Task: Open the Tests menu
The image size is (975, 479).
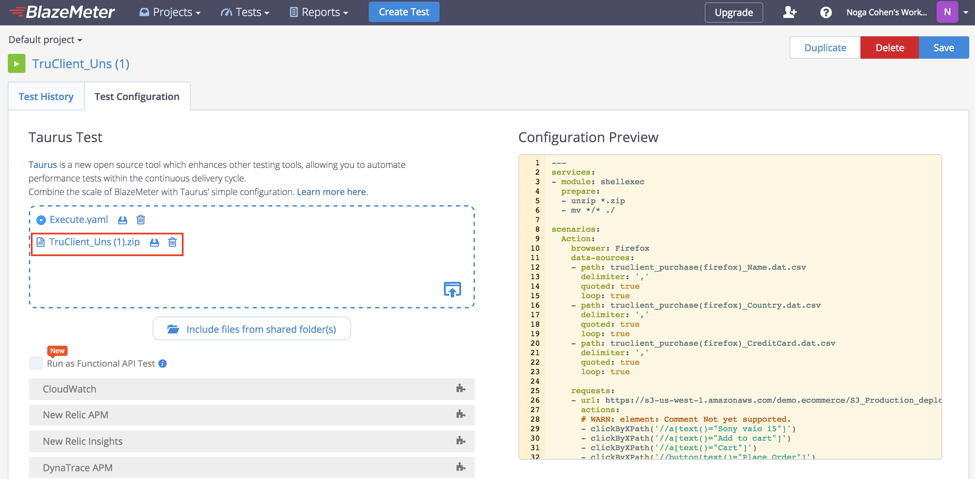Action: pyautogui.click(x=244, y=12)
